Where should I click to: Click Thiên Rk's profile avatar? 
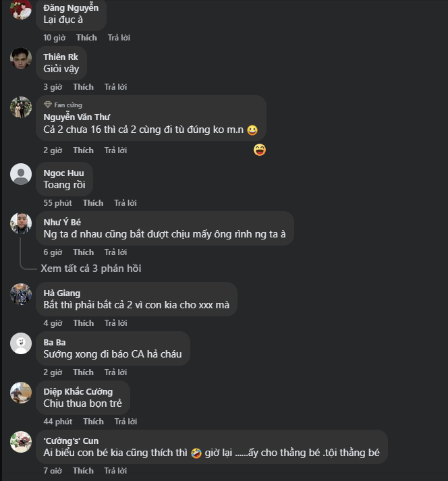point(21,59)
